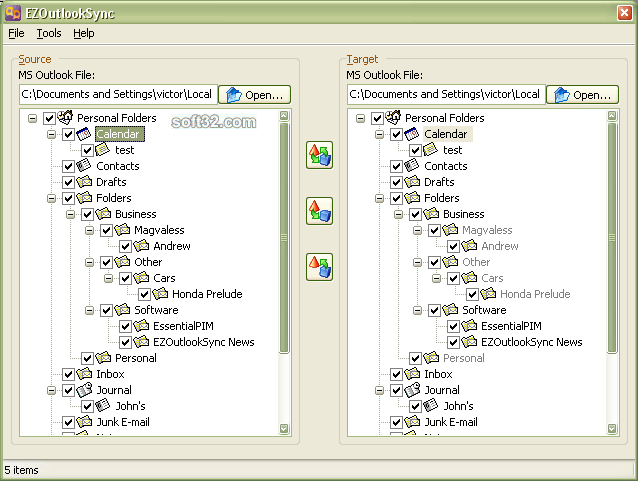Select Target Folders label
Screen dimensions: 638x481
click(441, 198)
